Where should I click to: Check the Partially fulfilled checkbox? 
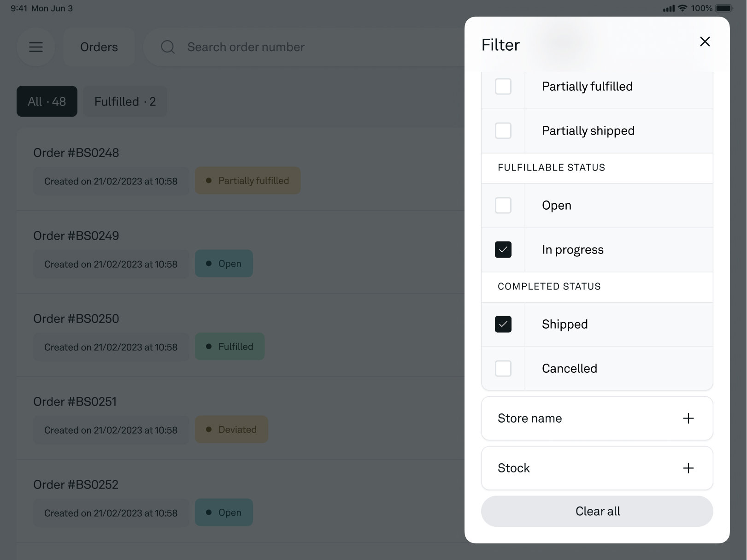coord(503,87)
